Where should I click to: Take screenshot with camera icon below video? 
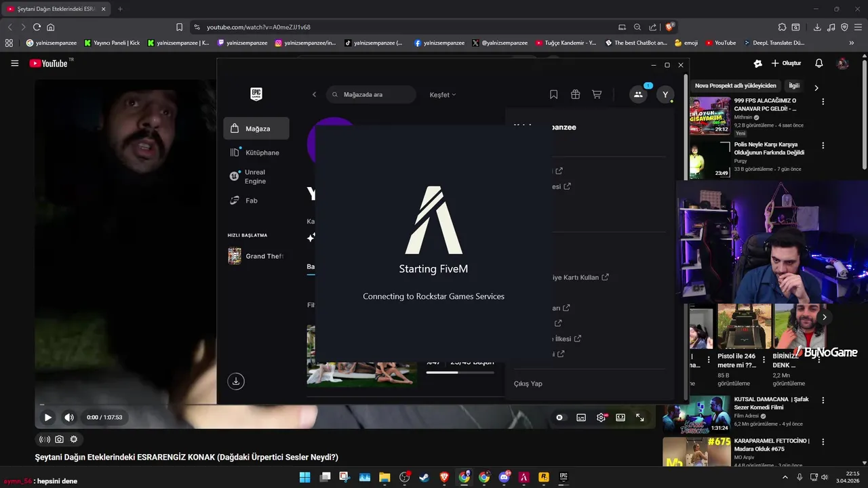59,439
